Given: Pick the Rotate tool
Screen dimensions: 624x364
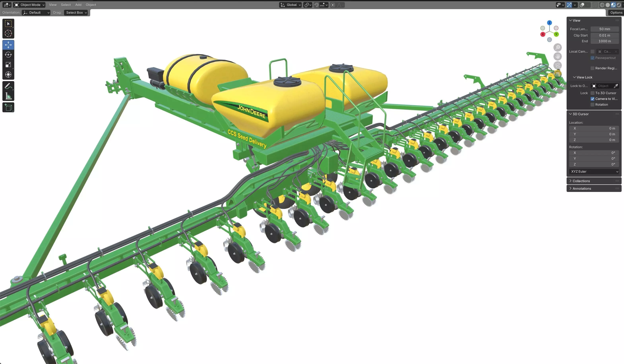Looking at the screenshot, I should point(8,55).
